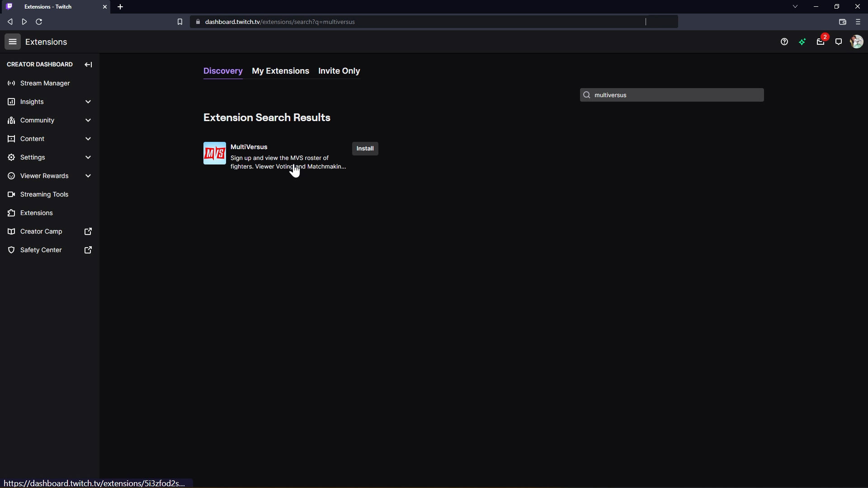
Task: Collapse the Creator Dashboard sidebar
Action: [x=88, y=65]
